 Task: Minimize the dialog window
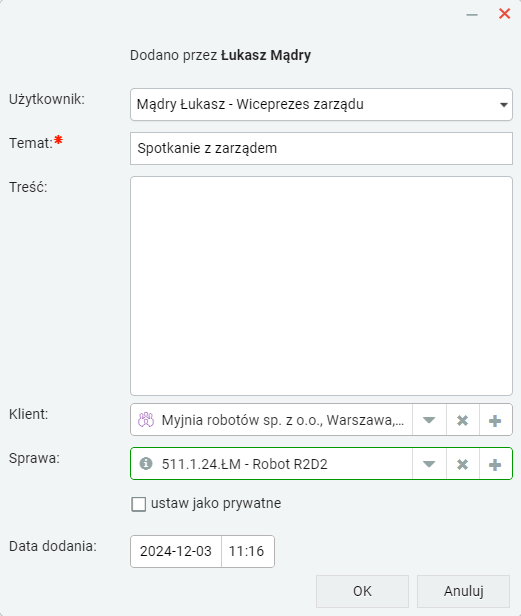click(472, 15)
